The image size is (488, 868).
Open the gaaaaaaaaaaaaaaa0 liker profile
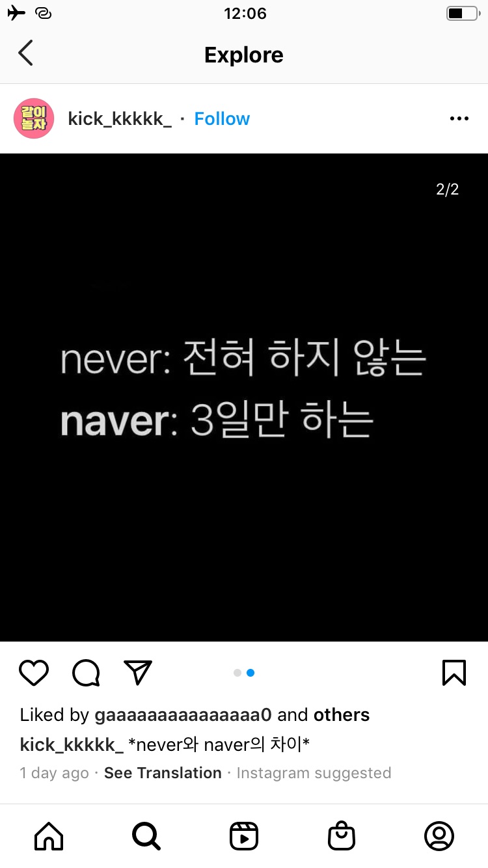(x=183, y=715)
